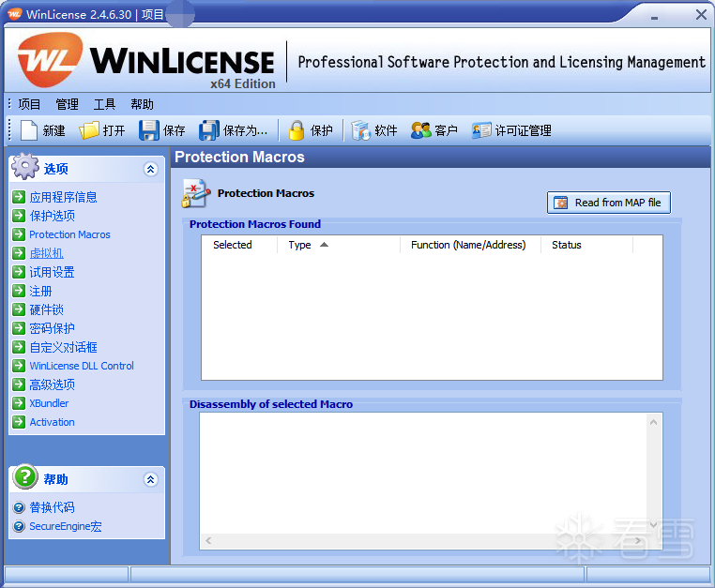Viewport: 715px width, 588px height.
Task: Click the green arrow beside 保护选项
Action: pyautogui.click(x=19, y=216)
